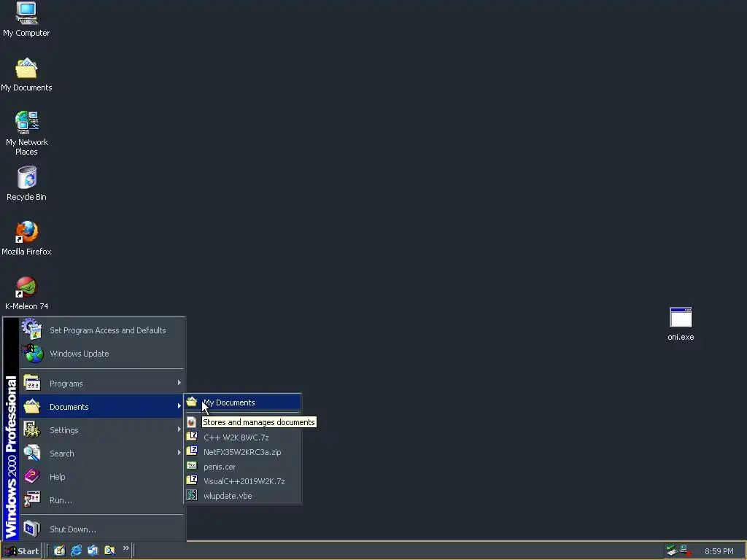Open recent script wlupdate.vbe
This screenshot has height=560, width=747.
pyautogui.click(x=243, y=496)
